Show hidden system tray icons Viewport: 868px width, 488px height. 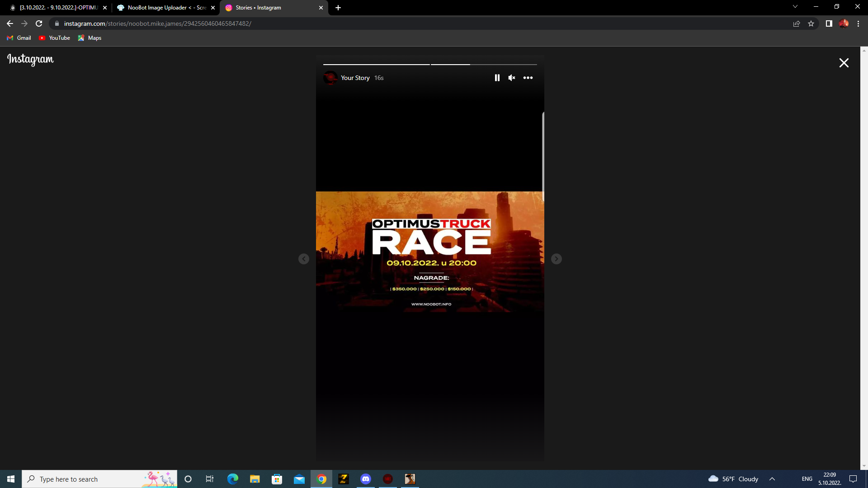pos(772,479)
